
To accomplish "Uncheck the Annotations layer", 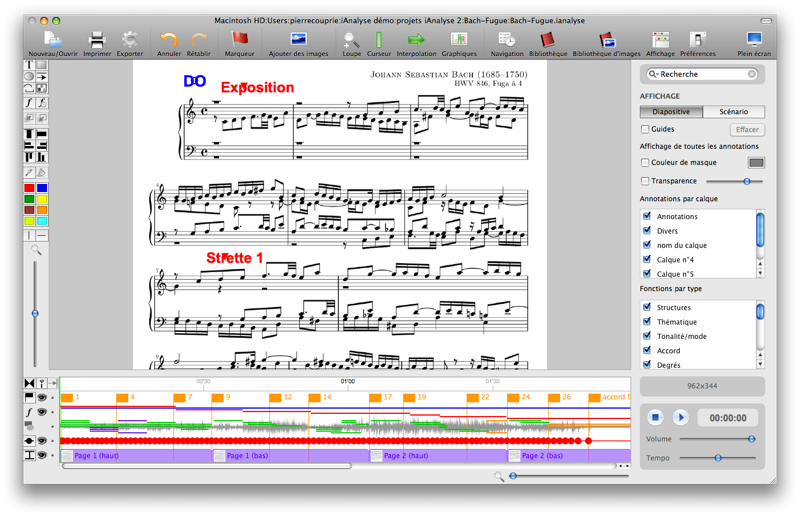I will point(647,216).
